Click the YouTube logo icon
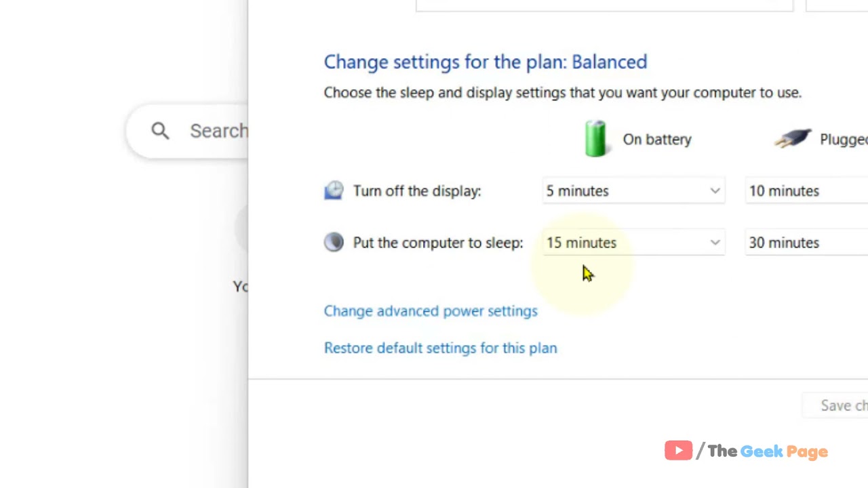The width and height of the screenshot is (868, 488). coord(678,451)
